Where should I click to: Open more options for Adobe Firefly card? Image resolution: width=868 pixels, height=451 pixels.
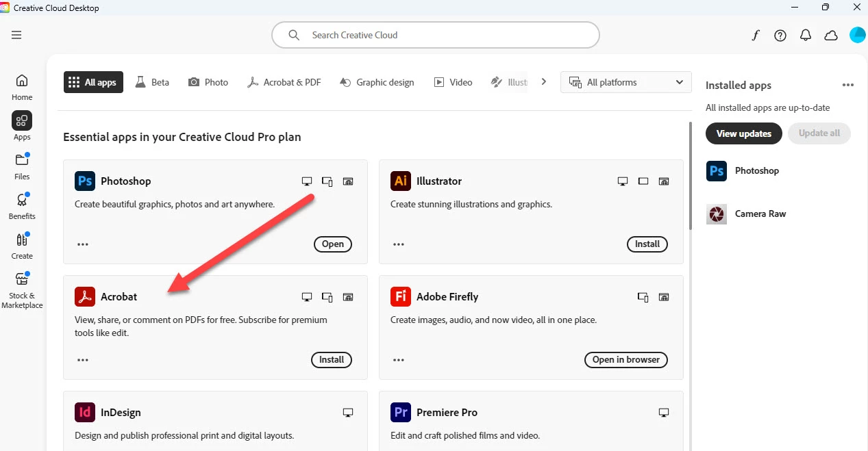click(x=399, y=359)
